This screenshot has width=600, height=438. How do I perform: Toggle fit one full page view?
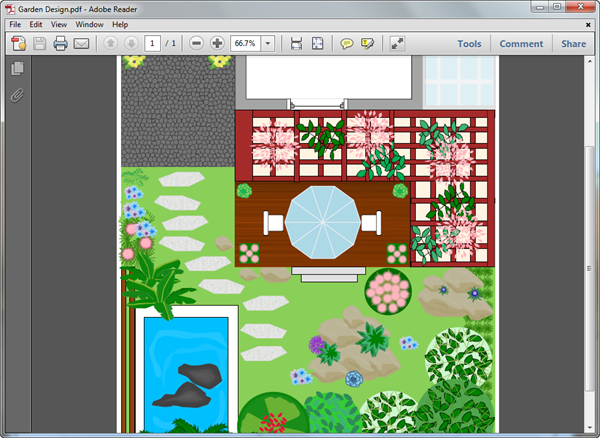[317, 44]
